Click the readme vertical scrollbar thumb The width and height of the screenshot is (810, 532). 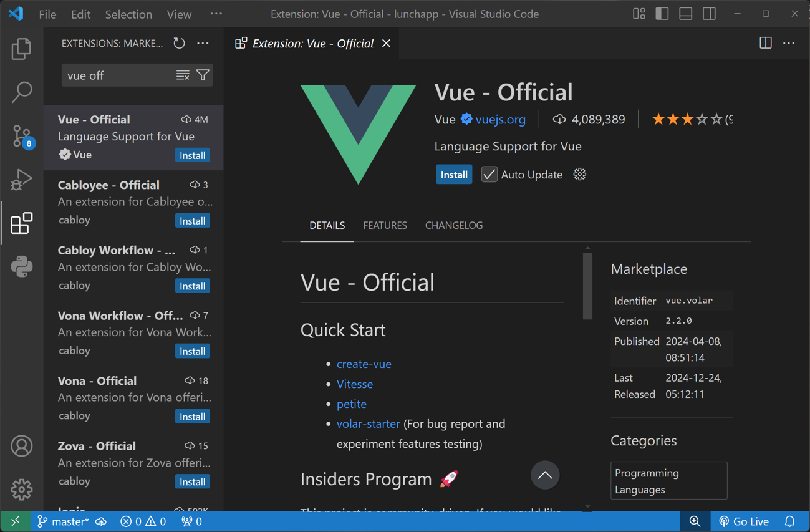[587, 286]
